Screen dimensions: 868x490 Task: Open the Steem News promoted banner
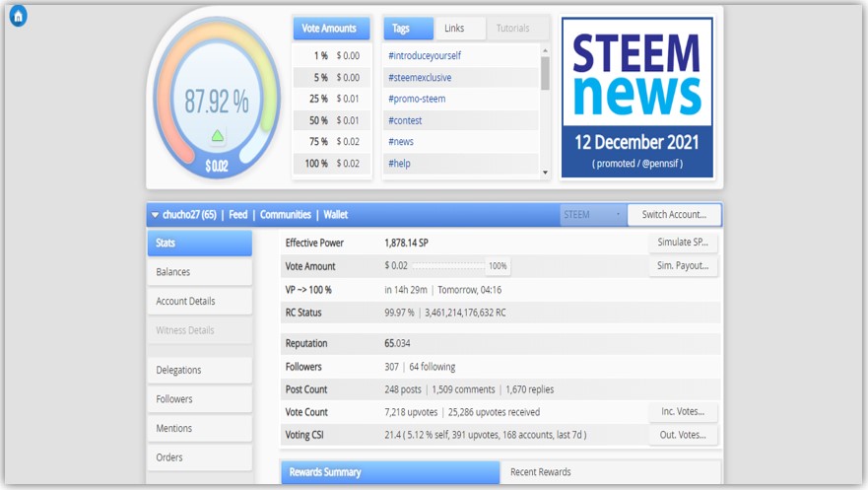637,98
